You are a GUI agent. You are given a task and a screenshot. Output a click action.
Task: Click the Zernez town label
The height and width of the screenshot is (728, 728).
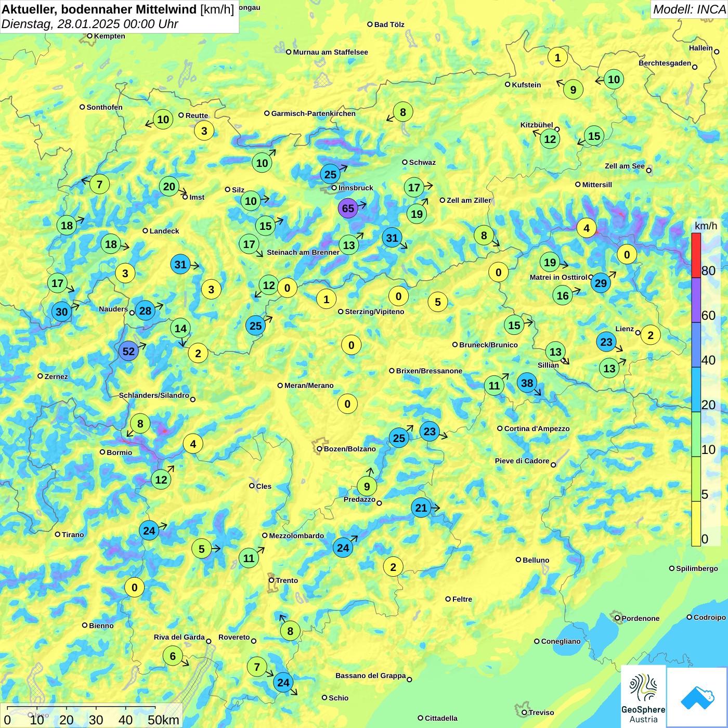pos(56,376)
